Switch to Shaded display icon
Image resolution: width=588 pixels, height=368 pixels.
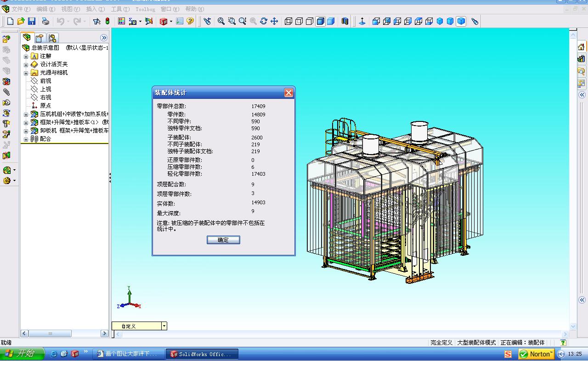tap(331, 21)
